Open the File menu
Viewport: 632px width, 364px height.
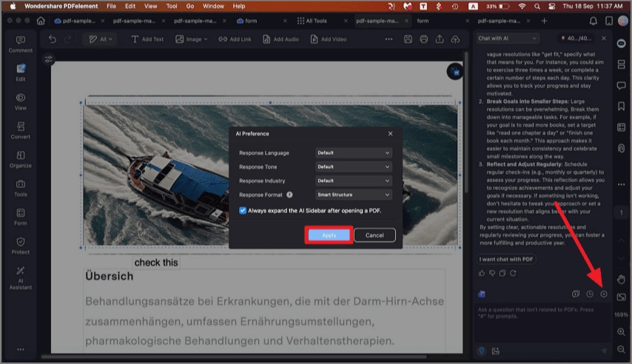click(111, 6)
